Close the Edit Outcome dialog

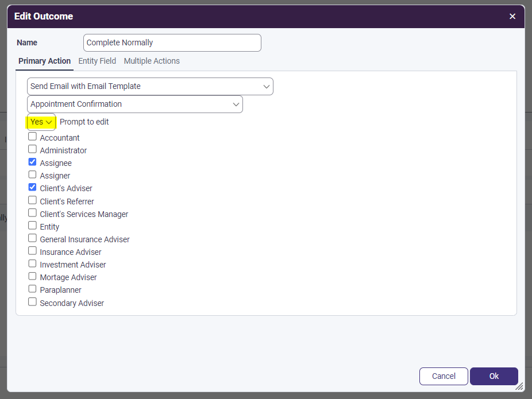[x=512, y=16]
